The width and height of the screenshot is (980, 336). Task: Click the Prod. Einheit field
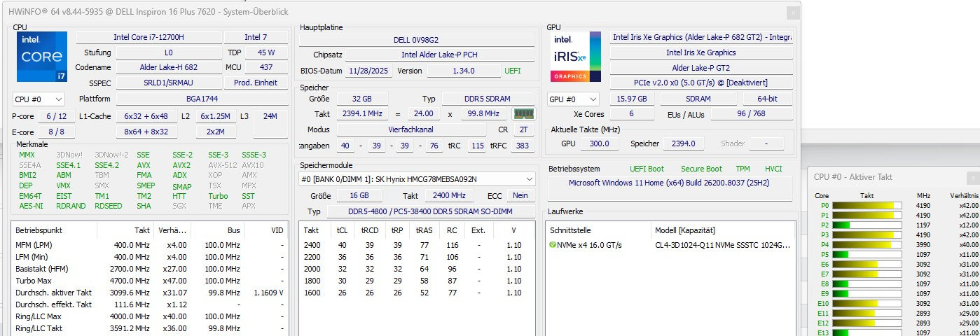tap(256, 83)
